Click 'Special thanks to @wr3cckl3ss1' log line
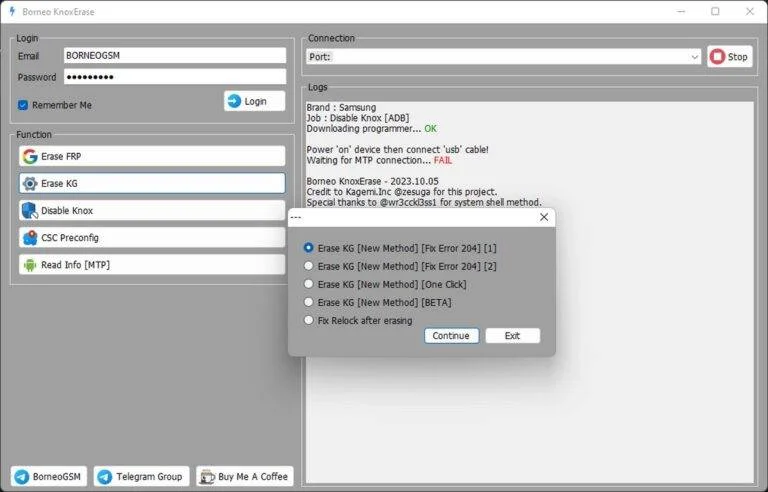 pyautogui.click(x=424, y=202)
